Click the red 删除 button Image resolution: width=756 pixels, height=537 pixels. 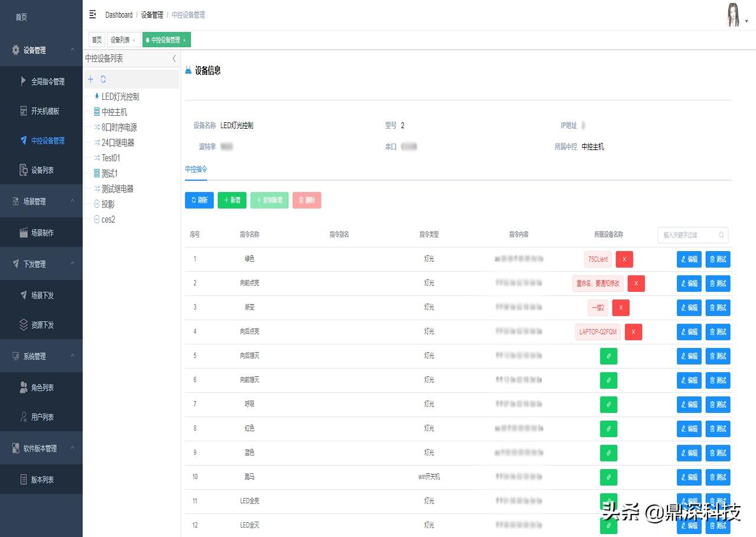click(307, 200)
